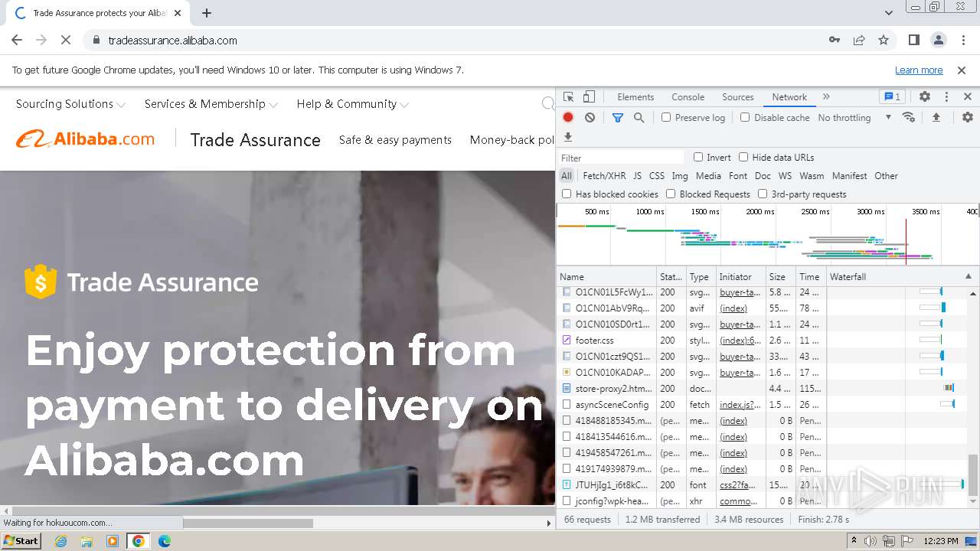Filter requests by Font type
The image size is (980, 551).
(738, 175)
